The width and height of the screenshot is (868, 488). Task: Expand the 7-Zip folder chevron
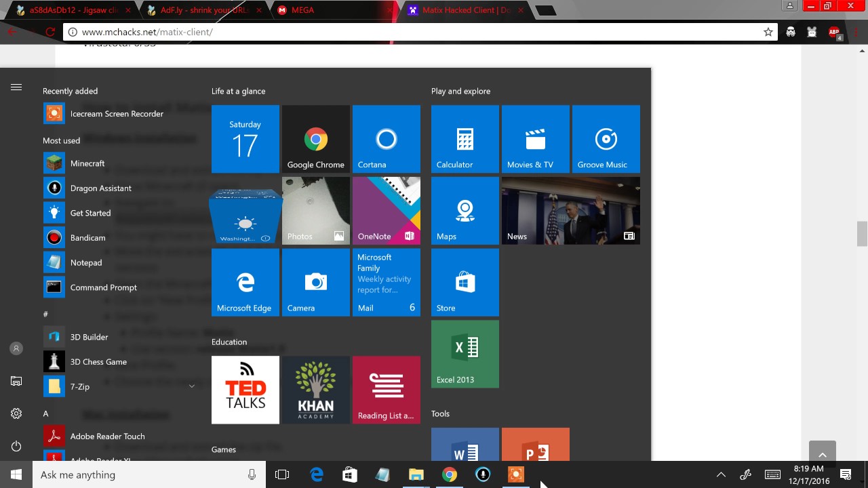(191, 386)
